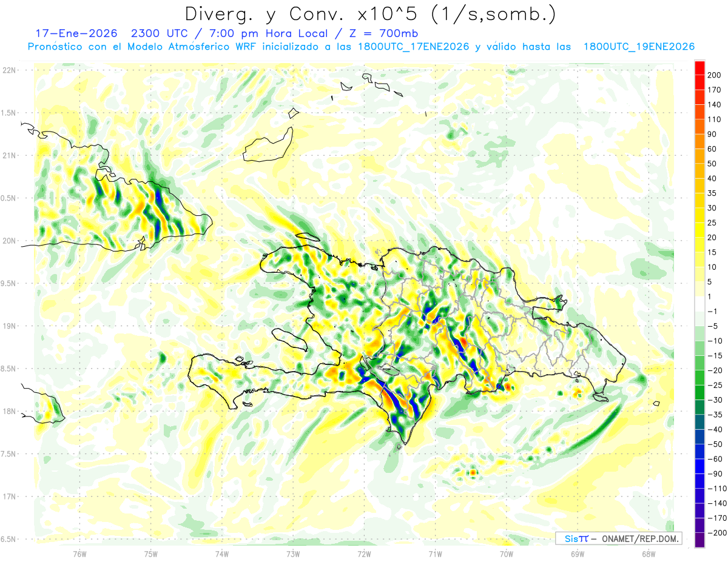Click the "-200" colorbar value at bottom
Viewport: 728px width, 562px height.
pos(716,532)
